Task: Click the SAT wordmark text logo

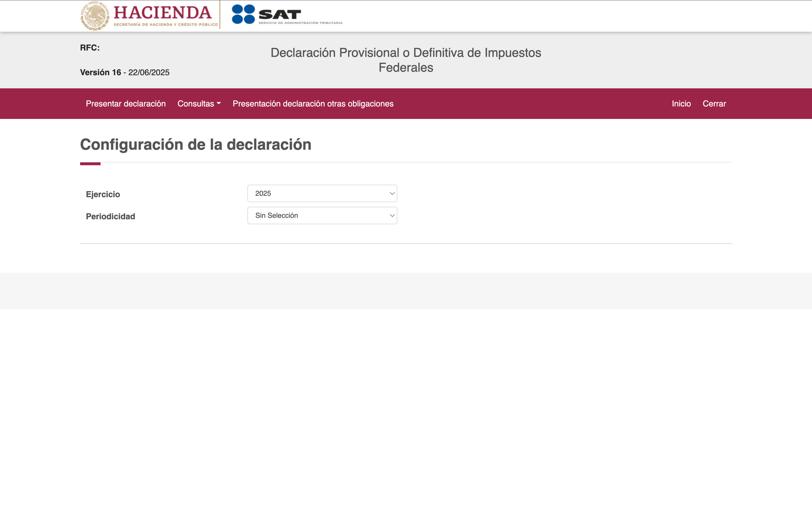Action: [280, 15]
